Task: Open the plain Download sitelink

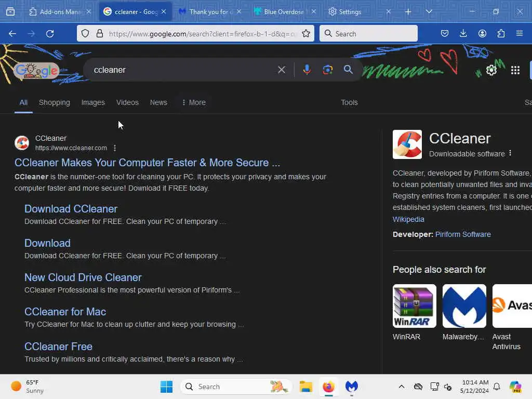Action: pos(47,243)
